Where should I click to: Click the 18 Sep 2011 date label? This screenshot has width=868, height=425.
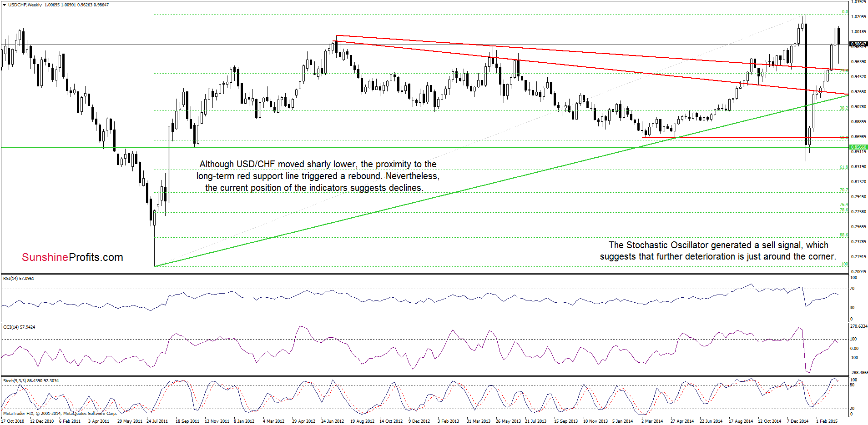187,421
